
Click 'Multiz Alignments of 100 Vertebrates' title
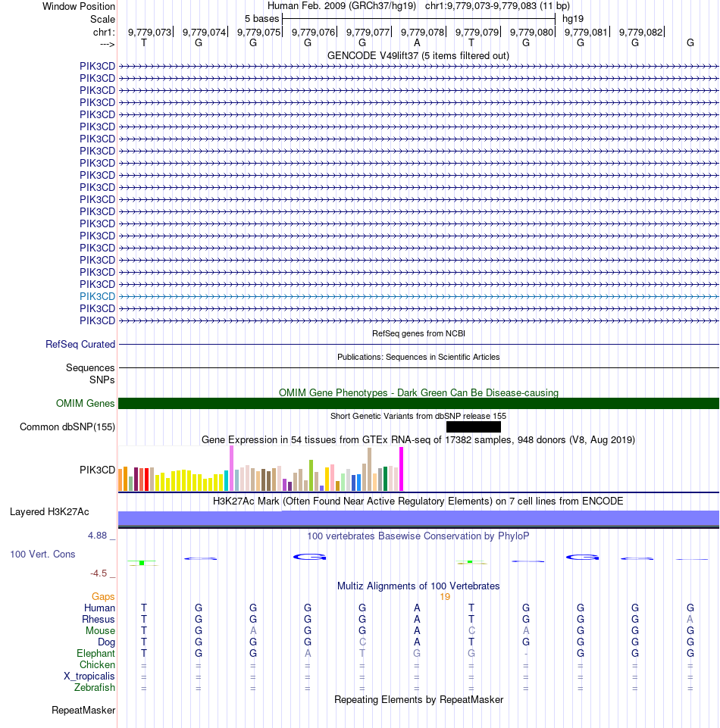418,586
